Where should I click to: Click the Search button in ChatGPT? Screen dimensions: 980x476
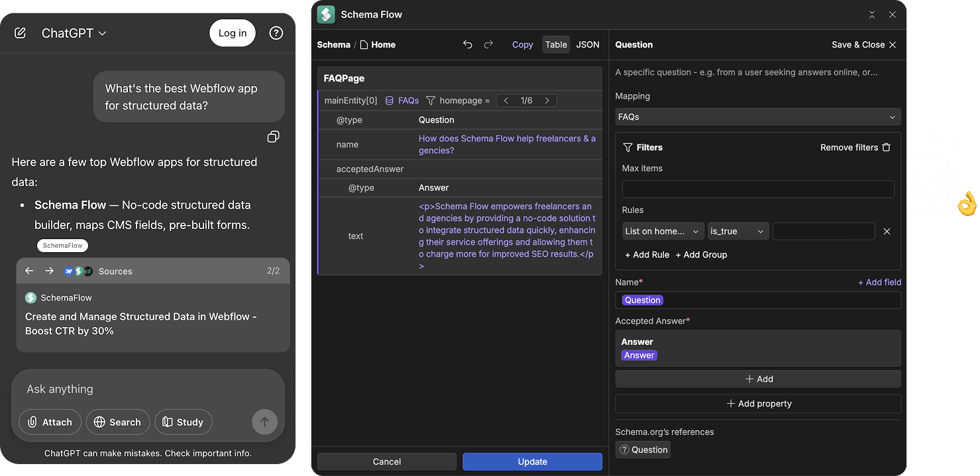[117, 422]
